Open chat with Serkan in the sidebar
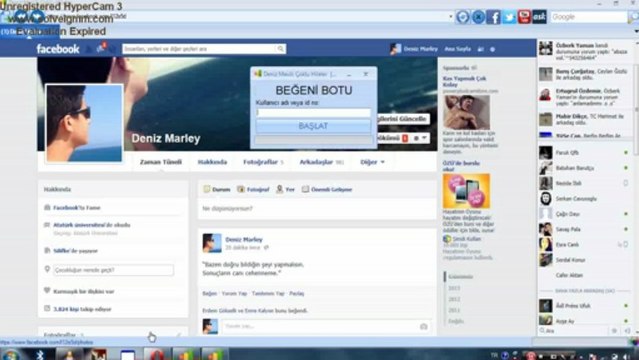Image resolution: width=639 pixels, height=360 pixels. click(x=584, y=199)
